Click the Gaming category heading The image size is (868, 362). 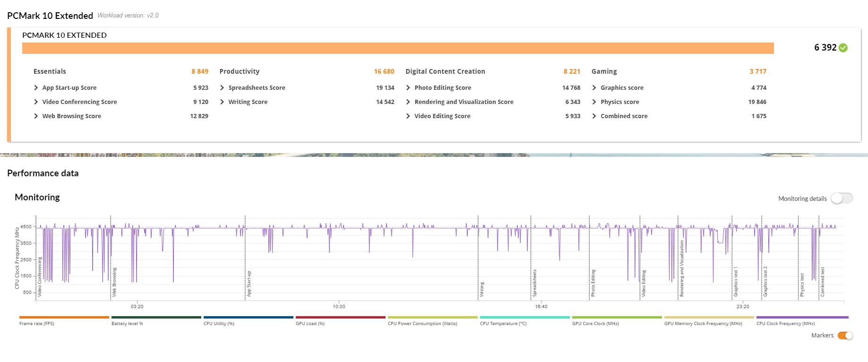click(x=604, y=71)
